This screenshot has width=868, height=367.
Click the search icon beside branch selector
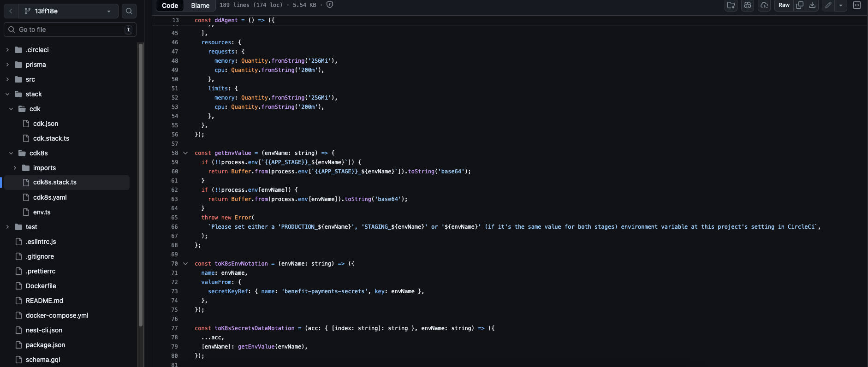[x=129, y=11]
